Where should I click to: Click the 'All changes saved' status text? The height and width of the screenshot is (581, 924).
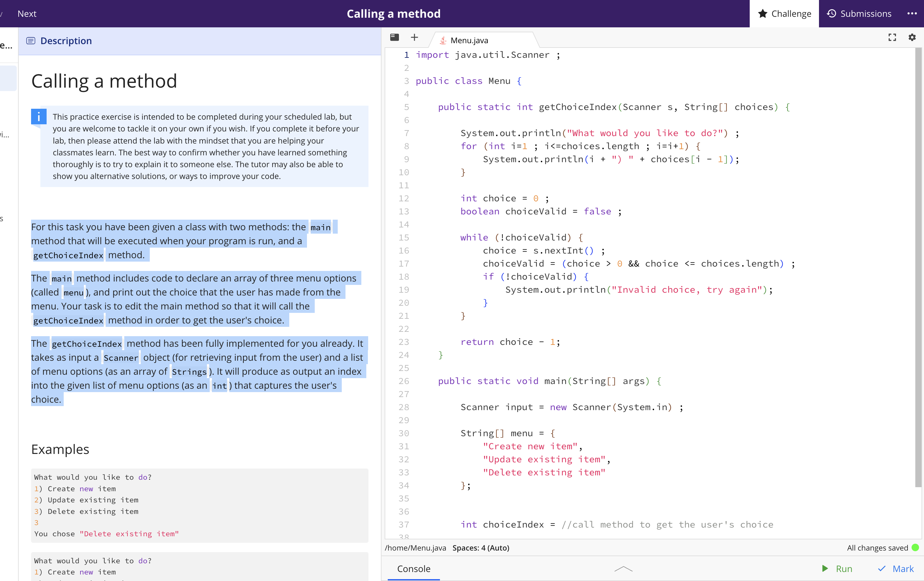point(877,548)
